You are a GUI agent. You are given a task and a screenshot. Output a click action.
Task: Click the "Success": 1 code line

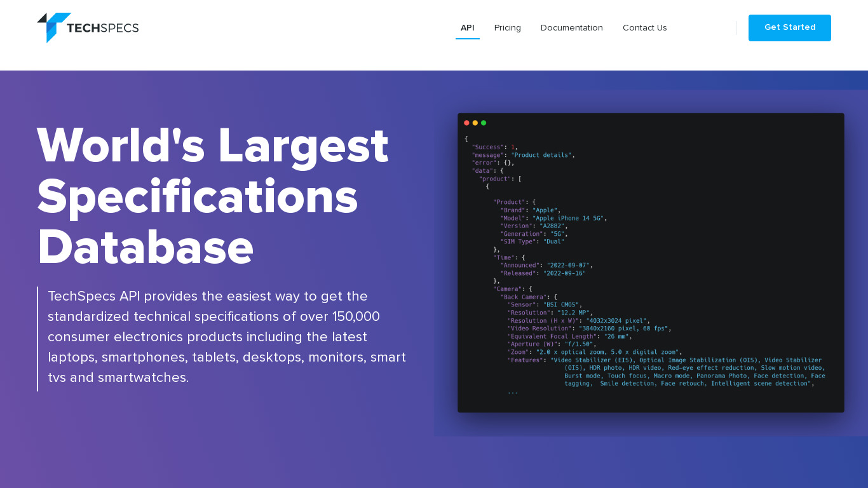point(495,147)
